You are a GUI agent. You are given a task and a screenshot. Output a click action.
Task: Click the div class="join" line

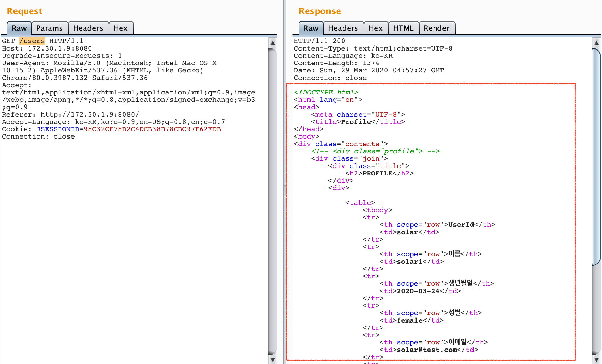(x=349, y=159)
